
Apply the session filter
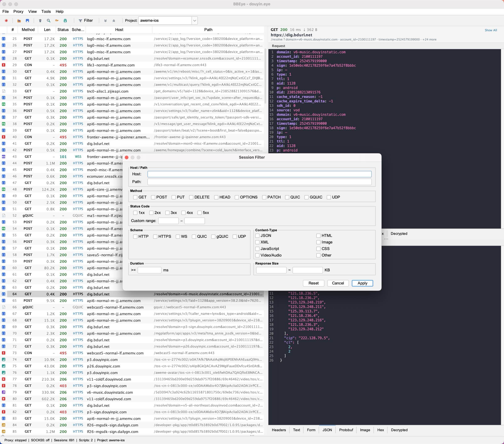click(x=362, y=283)
